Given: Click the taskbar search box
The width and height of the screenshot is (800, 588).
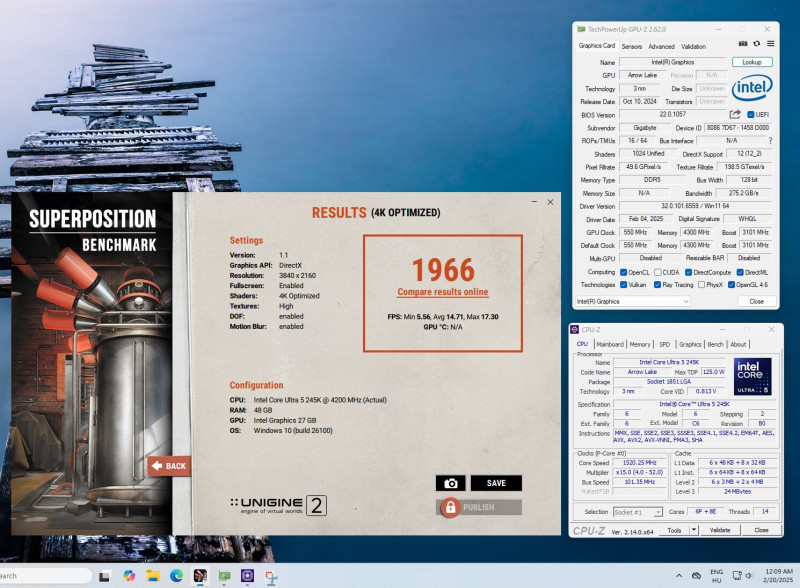Looking at the screenshot, I should [x=45, y=576].
